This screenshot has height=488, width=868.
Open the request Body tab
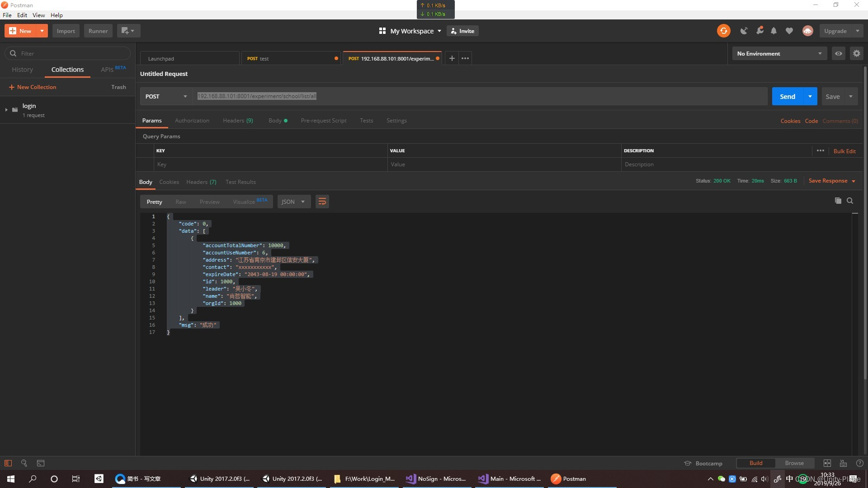tap(278, 121)
